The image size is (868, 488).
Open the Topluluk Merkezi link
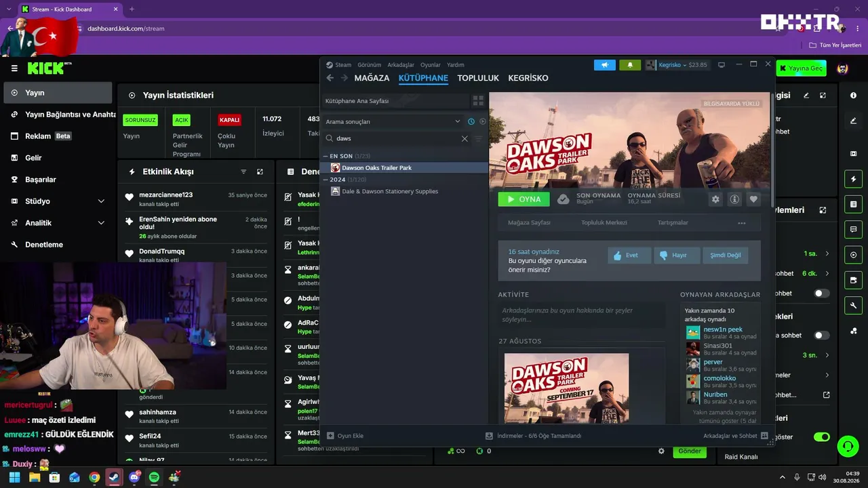pyautogui.click(x=604, y=222)
